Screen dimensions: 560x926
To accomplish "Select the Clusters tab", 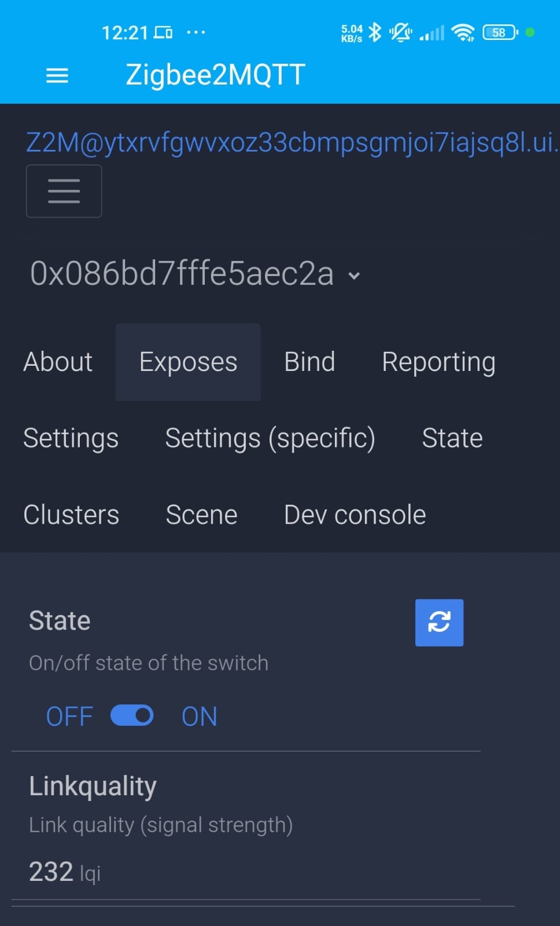I will [71, 515].
